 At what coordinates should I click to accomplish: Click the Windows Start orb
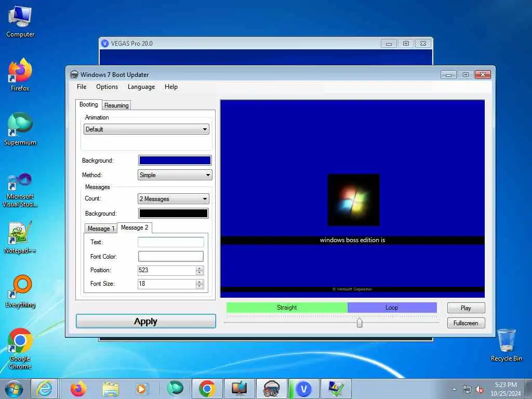pos(14,389)
